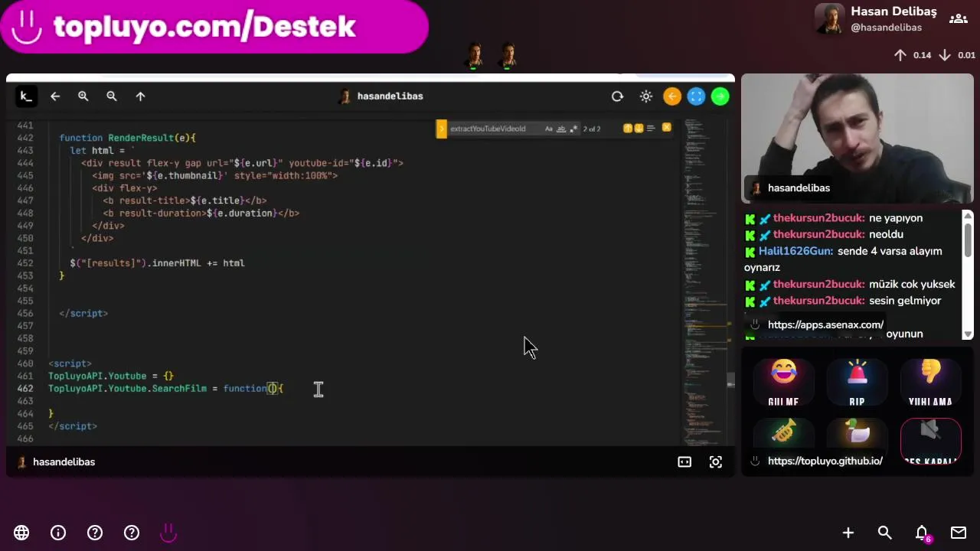The width and height of the screenshot is (980, 551).
Task: Click the upload speed 0.14 indicator
Action: click(x=913, y=55)
